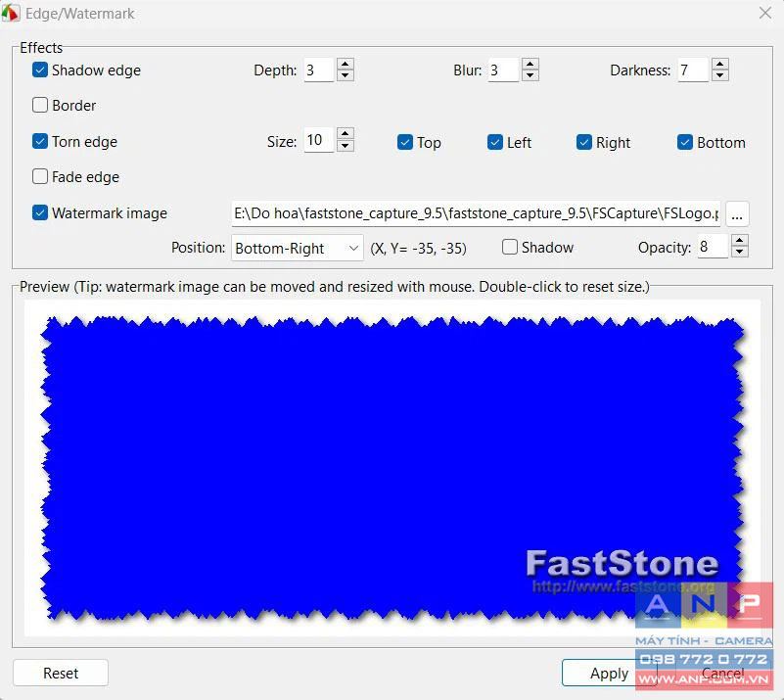Decrease torn edge Size value

click(345, 146)
